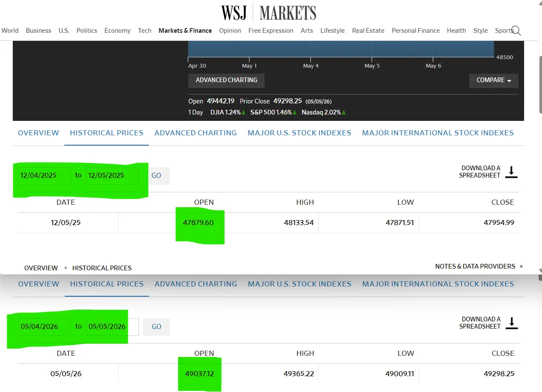Click Open value 49442.19 under chart
Viewport: 542px width, 392px height.
[x=221, y=101]
